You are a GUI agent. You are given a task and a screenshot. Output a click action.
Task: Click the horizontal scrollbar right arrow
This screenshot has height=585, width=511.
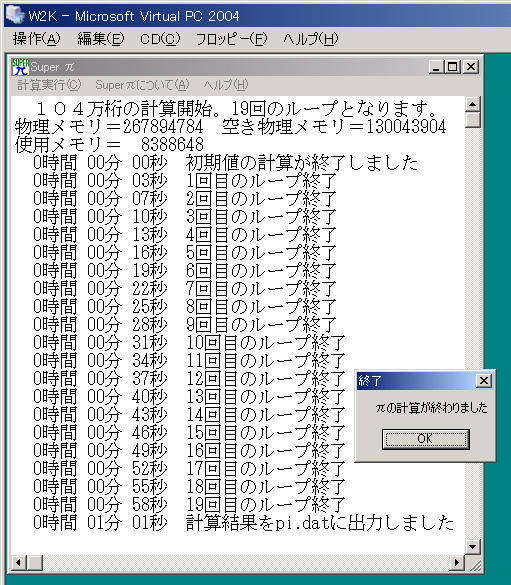point(457,563)
